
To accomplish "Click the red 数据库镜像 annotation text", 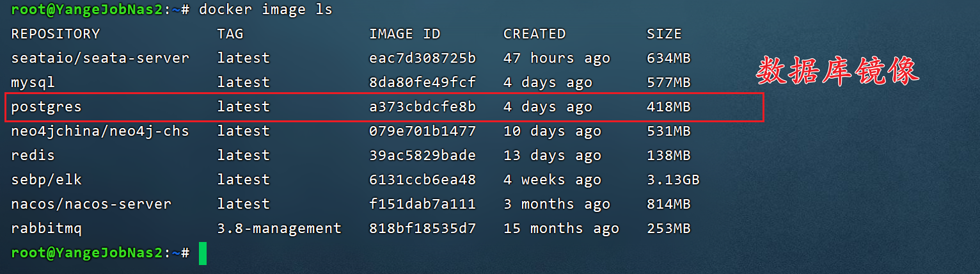I will 837,71.
